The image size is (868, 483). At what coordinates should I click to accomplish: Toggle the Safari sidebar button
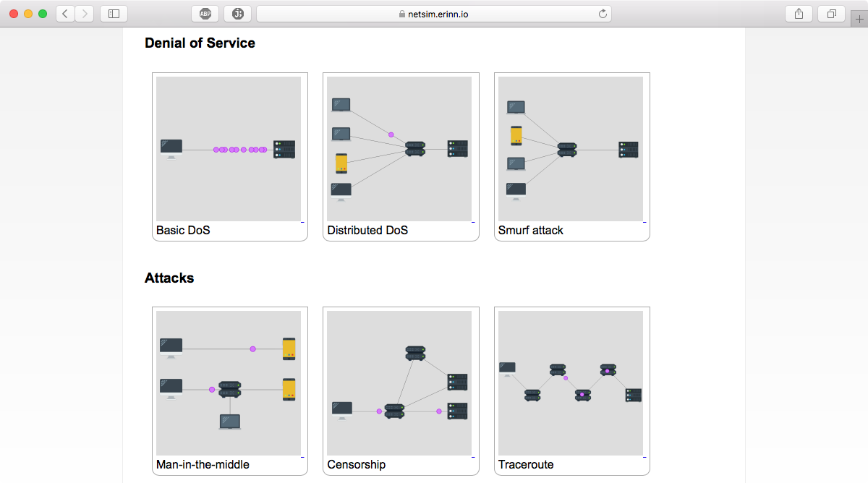[114, 14]
